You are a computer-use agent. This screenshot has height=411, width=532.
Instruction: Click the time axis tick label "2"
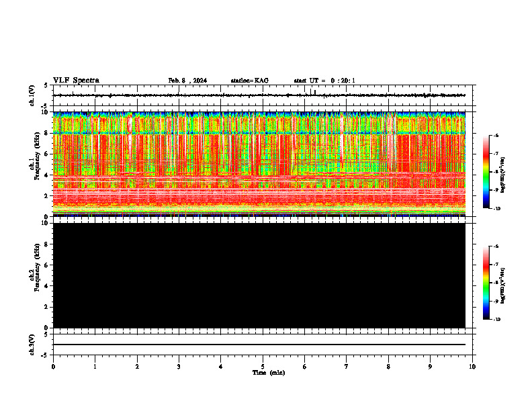coord(137,367)
